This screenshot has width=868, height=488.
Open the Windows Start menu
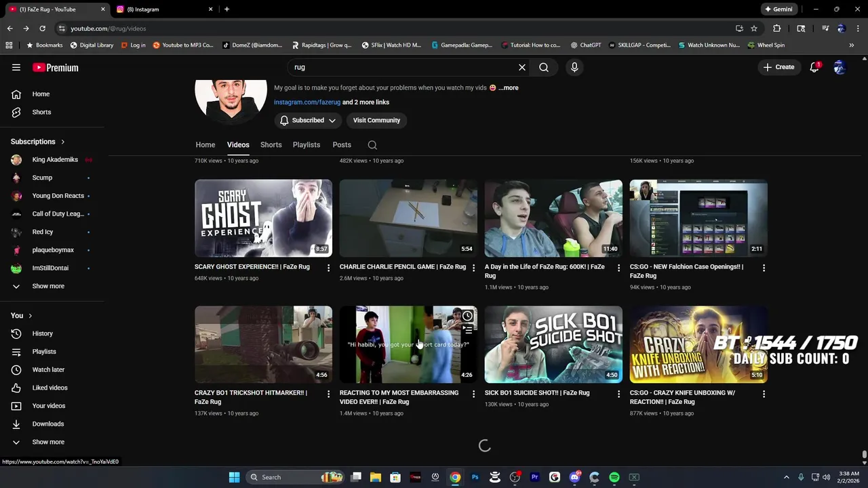pos(234,477)
